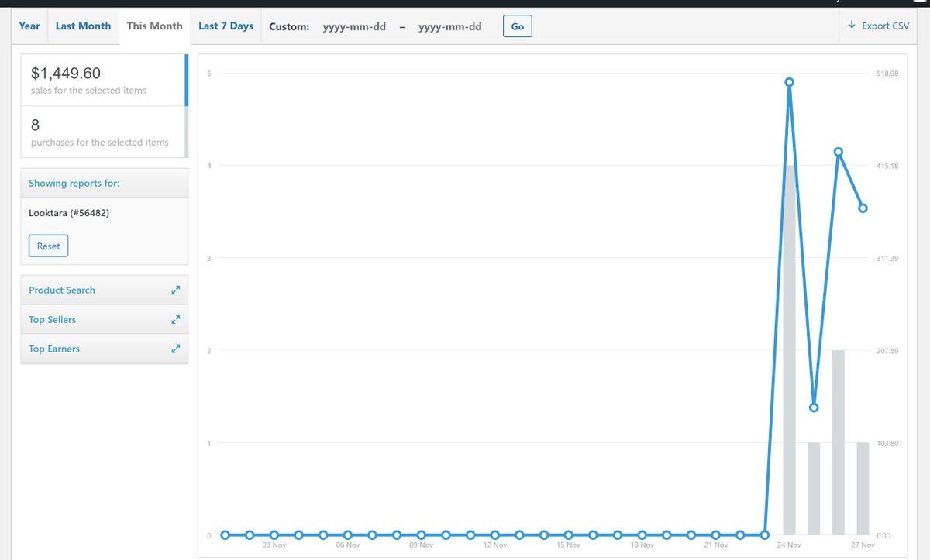Click the 24 Nov gray purchases bar
The width and height of the screenshot is (930, 560).
[789, 350]
